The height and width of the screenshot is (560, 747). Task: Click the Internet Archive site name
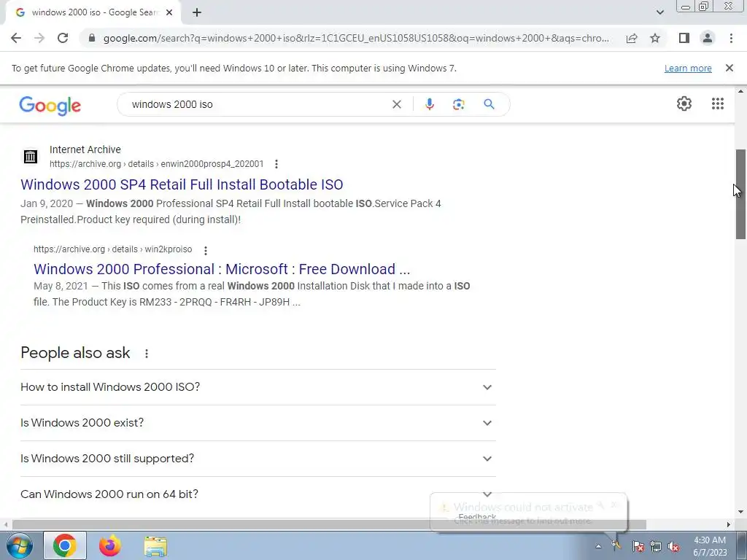(85, 149)
